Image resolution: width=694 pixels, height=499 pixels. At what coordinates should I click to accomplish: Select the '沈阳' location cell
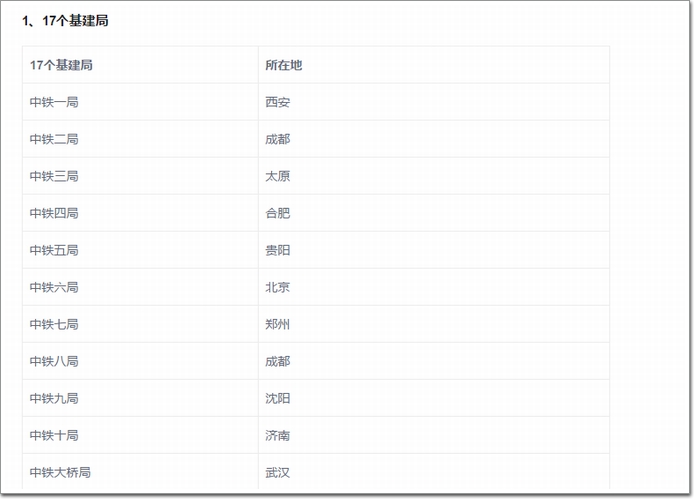pyautogui.click(x=434, y=398)
